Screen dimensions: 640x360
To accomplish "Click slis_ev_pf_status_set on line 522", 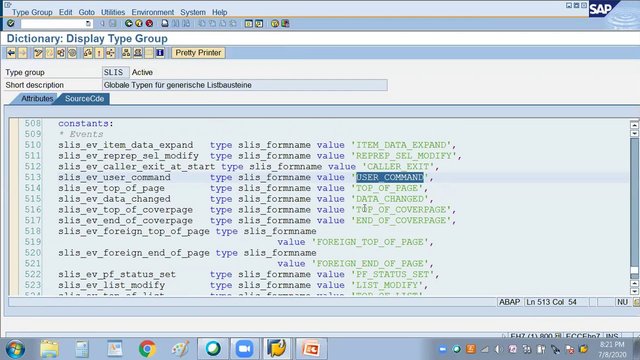I will click(x=117, y=274).
